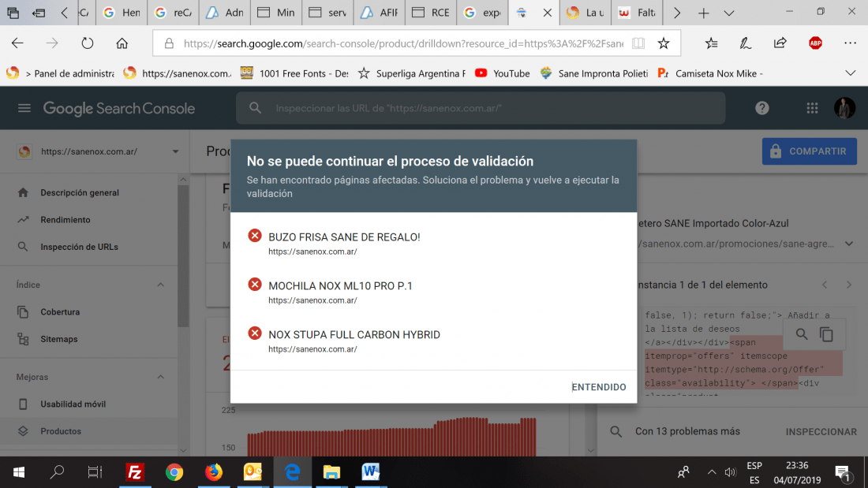Click the phone icon beside Usabilidad móvil
868x488 pixels.
tap(23, 404)
